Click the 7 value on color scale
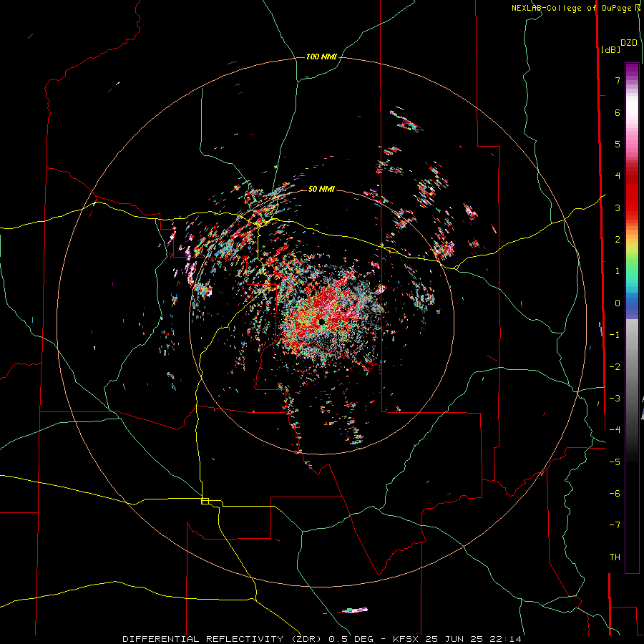The image size is (644, 644). (618, 80)
